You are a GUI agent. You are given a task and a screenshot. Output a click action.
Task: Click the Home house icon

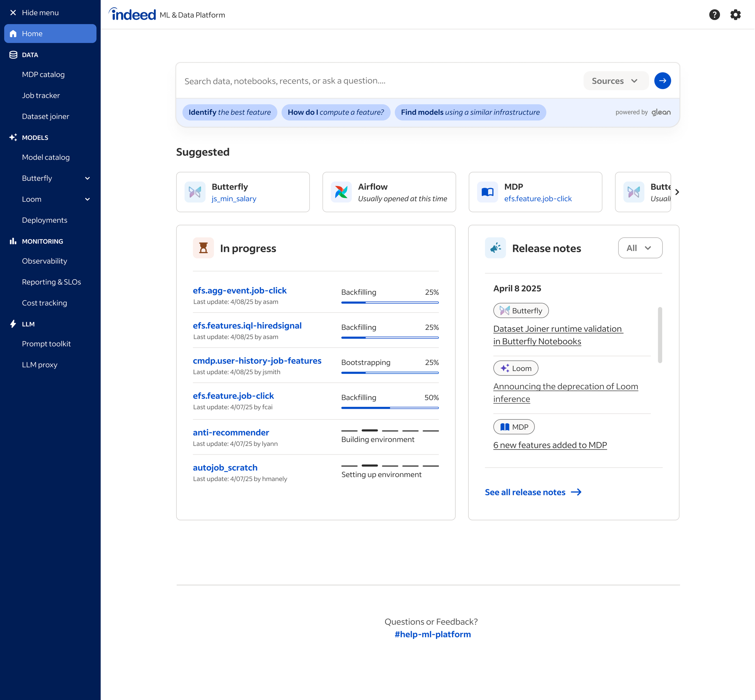pos(13,34)
